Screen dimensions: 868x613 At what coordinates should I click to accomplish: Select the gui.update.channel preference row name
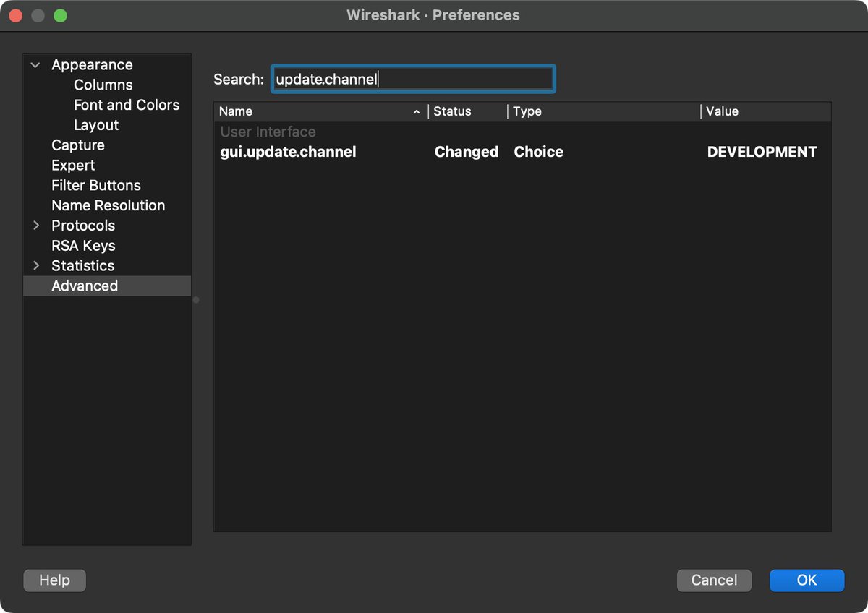[288, 152]
